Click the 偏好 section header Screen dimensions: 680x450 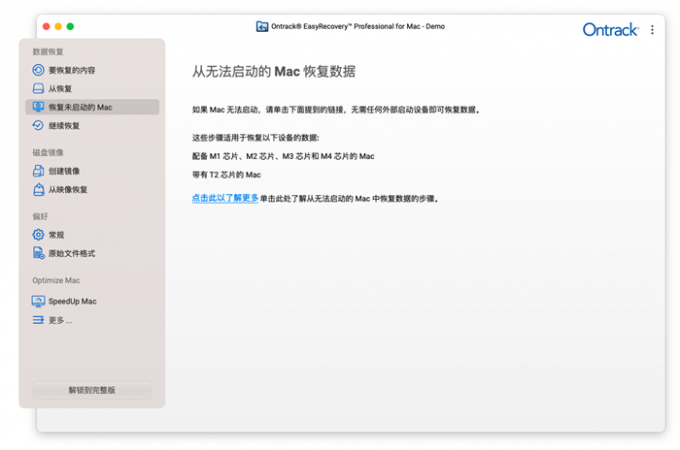pos(40,216)
